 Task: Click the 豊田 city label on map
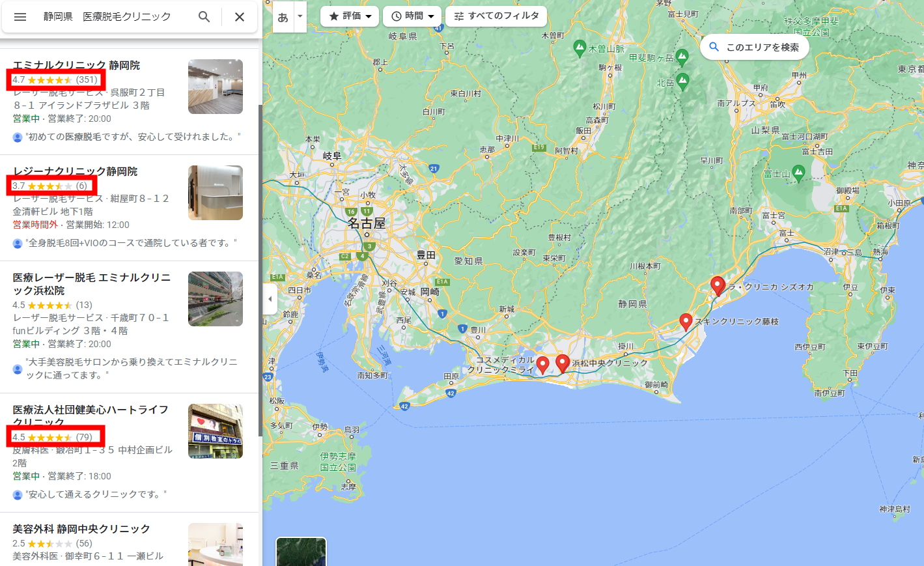pyautogui.click(x=426, y=255)
